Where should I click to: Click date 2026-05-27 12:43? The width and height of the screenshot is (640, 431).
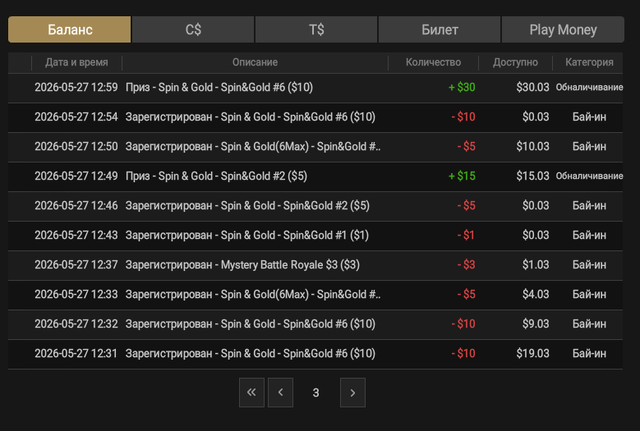tap(76, 235)
